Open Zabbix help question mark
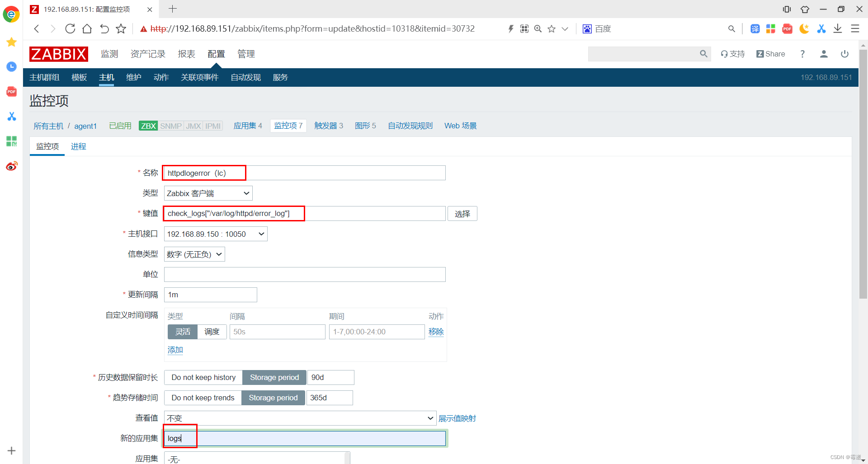The image size is (868, 464). tap(802, 54)
